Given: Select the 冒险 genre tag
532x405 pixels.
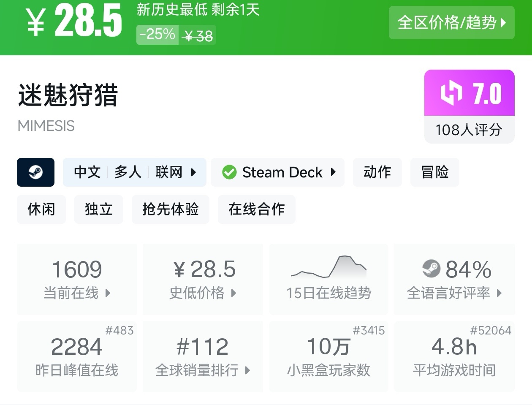Looking at the screenshot, I should (435, 172).
